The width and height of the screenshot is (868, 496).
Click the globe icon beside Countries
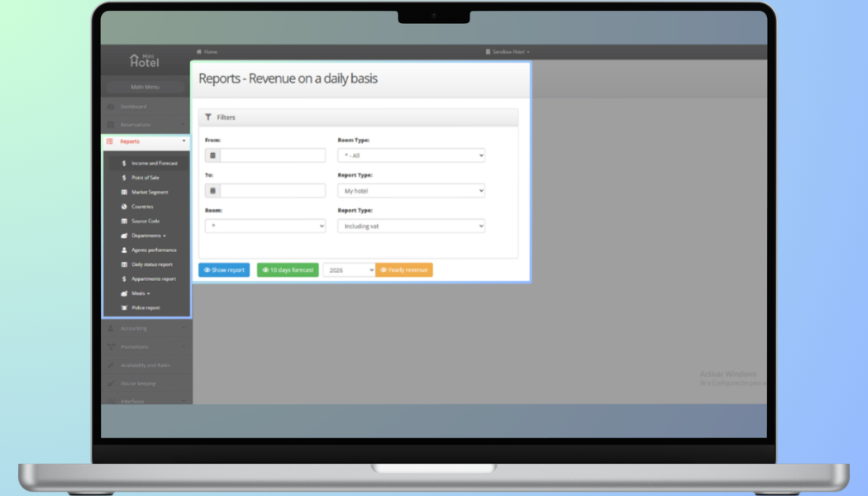coord(124,207)
